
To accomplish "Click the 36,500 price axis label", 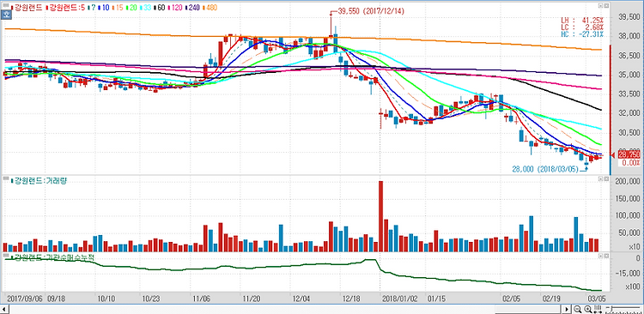I will tap(630, 56).
